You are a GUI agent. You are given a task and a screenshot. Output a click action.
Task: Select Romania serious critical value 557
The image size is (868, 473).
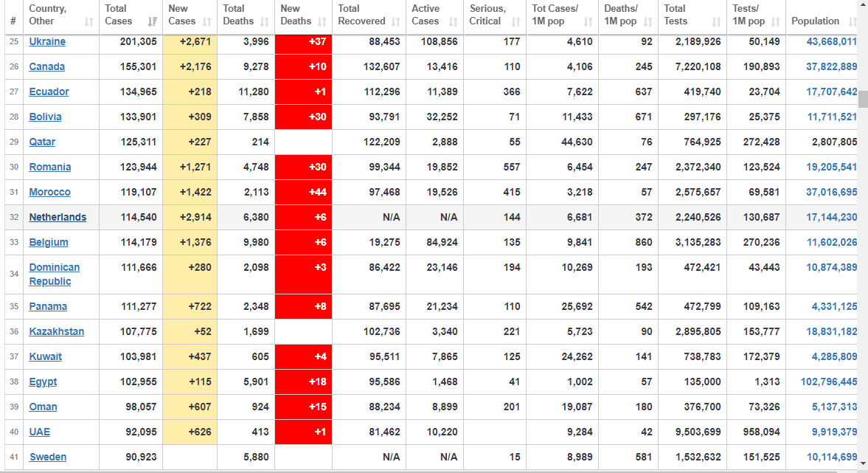pyautogui.click(x=512, y=167)
